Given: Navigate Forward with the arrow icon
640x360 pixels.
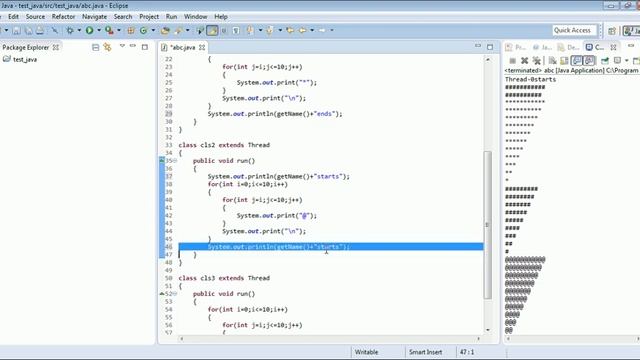Looking at the screenshot, I should pos(322,31).
